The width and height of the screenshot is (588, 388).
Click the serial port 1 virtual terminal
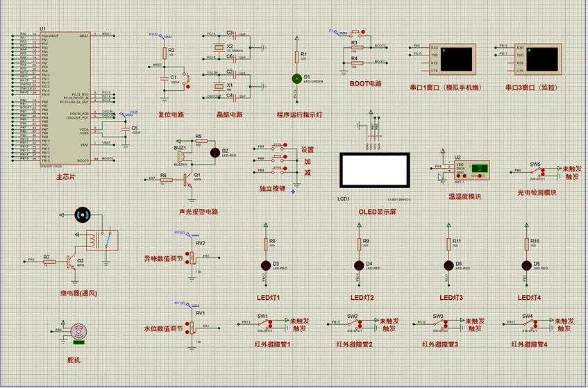(453, 59)
